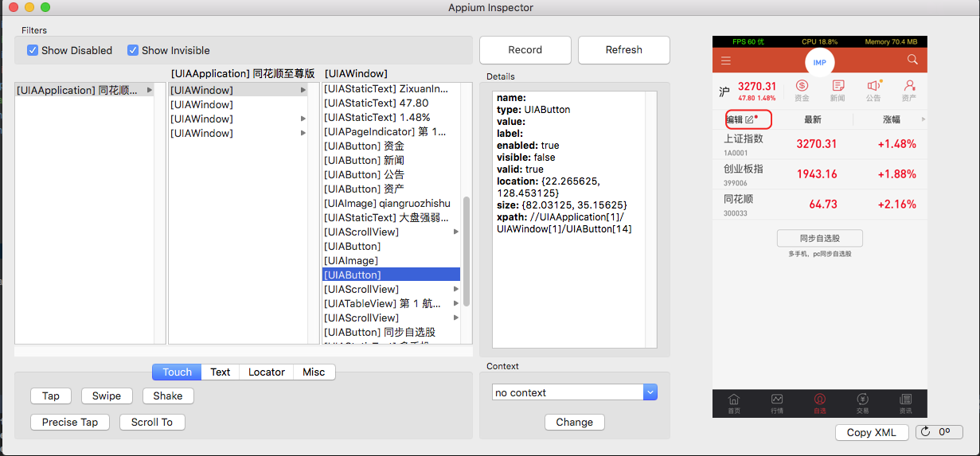This screenshot has height=456, width=980.
Task: Expand the UIATableView 第 1 航 node arrow
Action: click(456, 304)
